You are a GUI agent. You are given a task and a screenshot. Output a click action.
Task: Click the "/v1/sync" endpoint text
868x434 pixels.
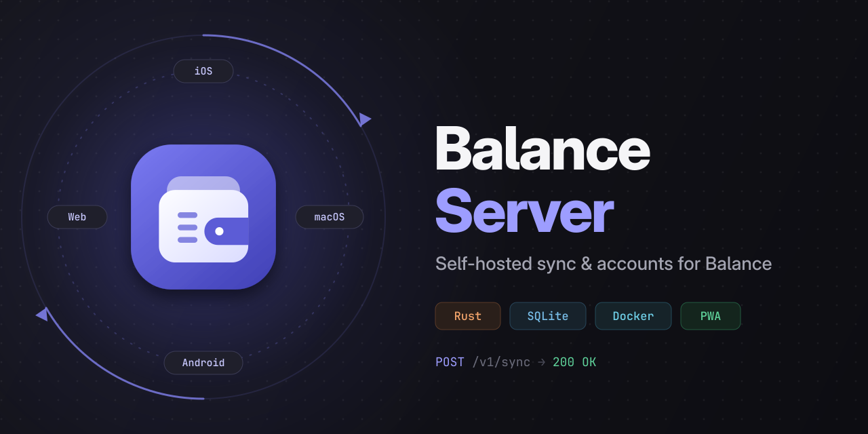[501, 362]
